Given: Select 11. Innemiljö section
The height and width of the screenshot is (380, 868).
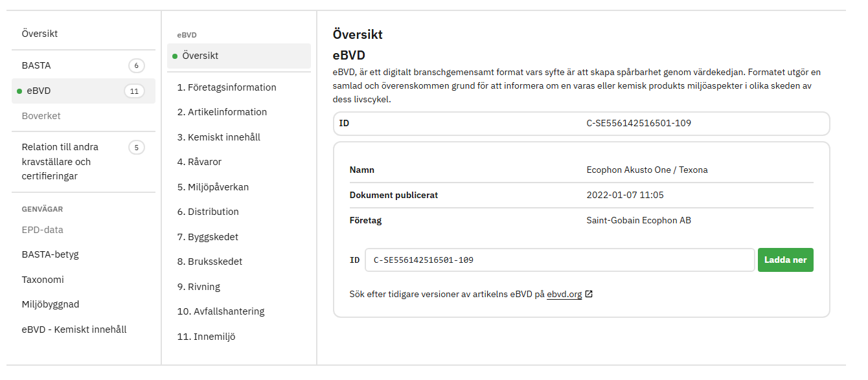Looking at the screenshot, I should coord(206,337).
